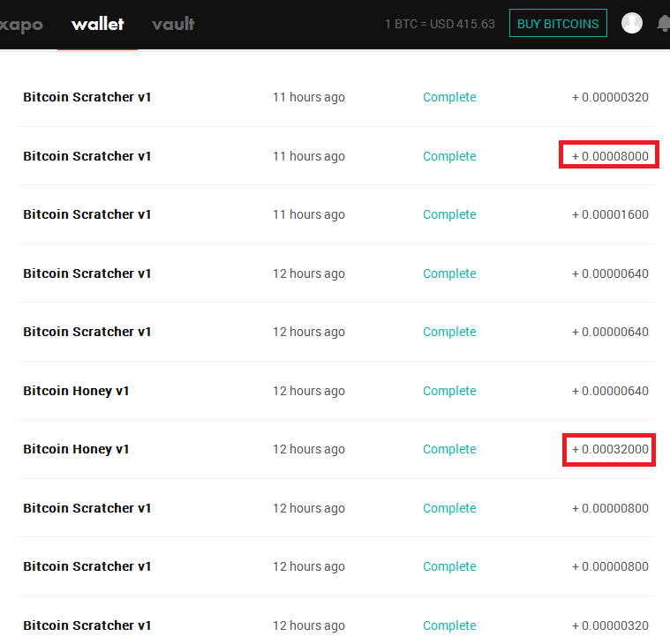Open Bitcoin Honey v1 entry with 0.00000640
Viewport: 670px width, 644px height.
76,391
